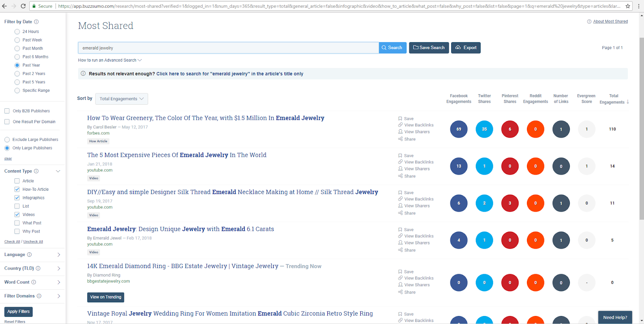Uncheck the How-To Article content type
Viewport: 644px width, 324px height.
[17, 190]
